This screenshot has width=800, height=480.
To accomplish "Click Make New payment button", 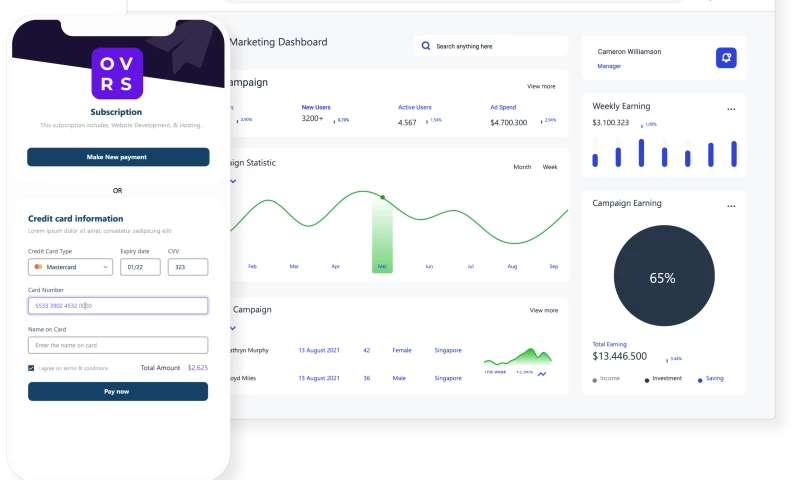I will point(118,157).
